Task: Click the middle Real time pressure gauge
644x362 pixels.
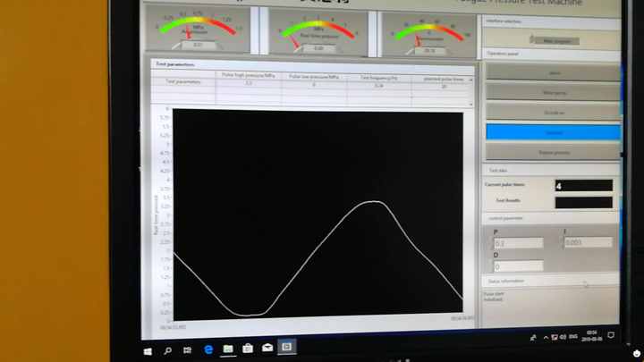Action: click(x=318, y=33)
